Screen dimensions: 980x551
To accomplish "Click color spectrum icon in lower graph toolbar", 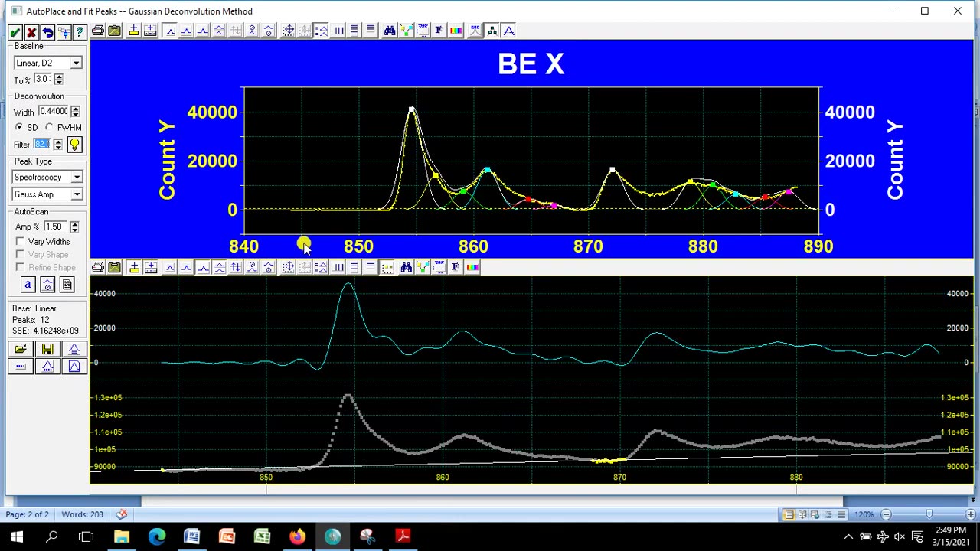I will [x=472, y=267].
